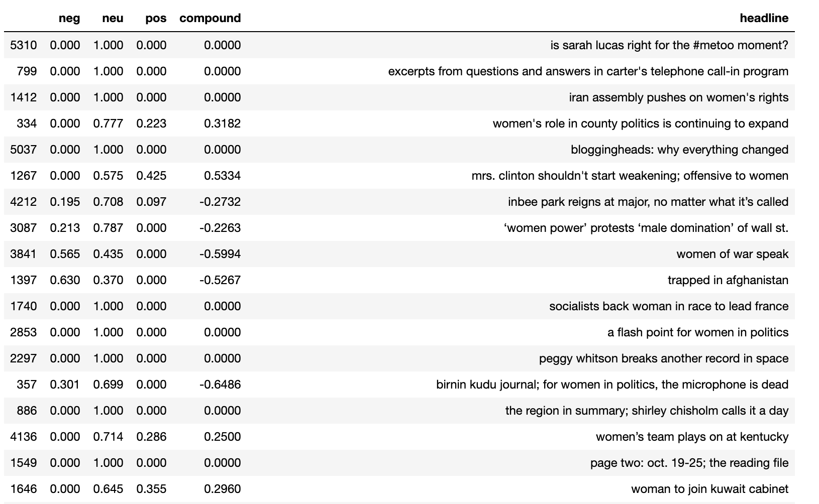The height and width of the screenshot is (504, 819).
Task: Click the neg value 0.213
Action: (65, 228)
